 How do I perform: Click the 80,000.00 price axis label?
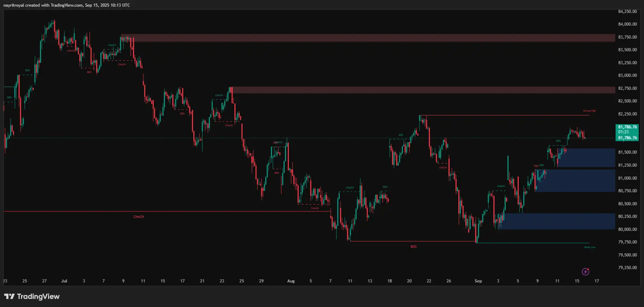[627, 229]
